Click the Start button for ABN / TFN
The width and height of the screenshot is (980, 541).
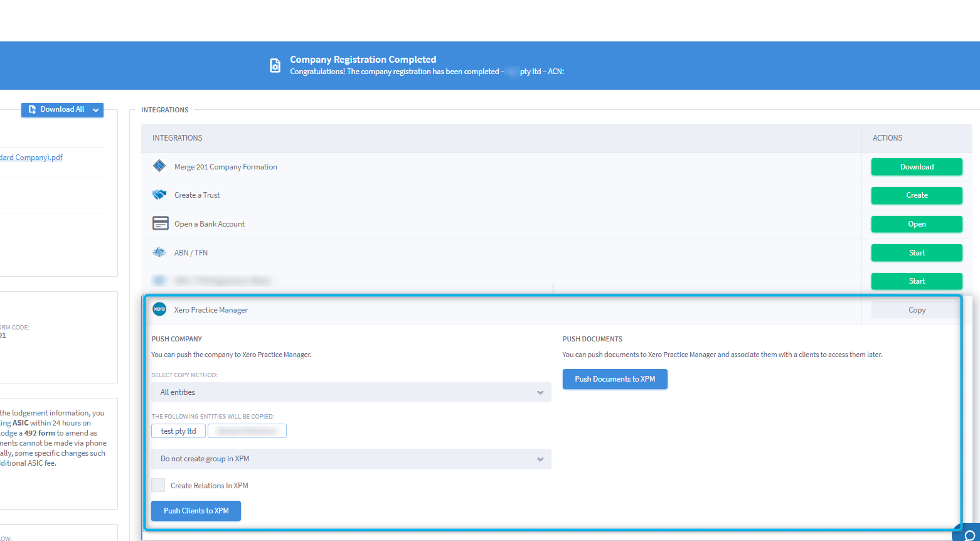pyautogui.click(x=917, y=252)
